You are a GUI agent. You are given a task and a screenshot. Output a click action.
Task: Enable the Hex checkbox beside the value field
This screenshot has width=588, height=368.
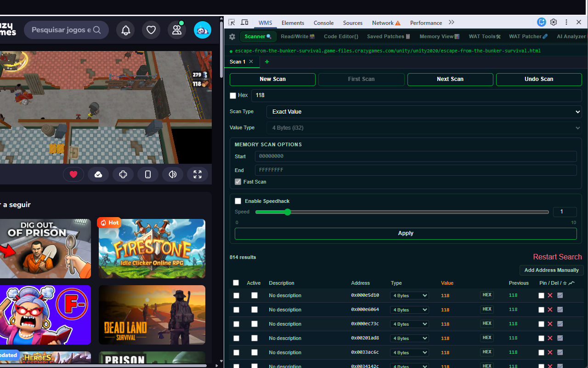[x=233, y=95]
